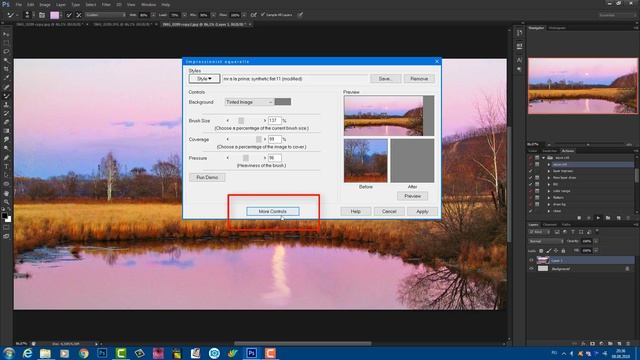Click the Save style button
This screenshot has height=360, width=640.
[385, 79]
